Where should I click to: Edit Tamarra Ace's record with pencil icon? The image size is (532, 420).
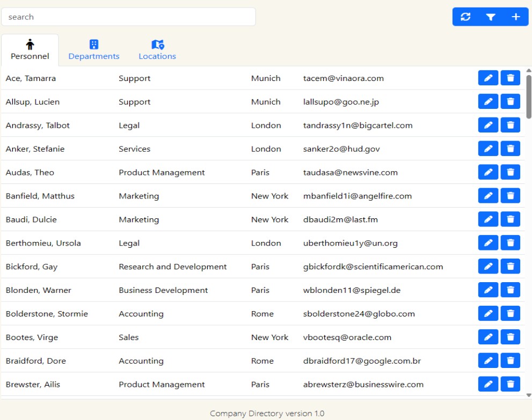coord(488,78)
